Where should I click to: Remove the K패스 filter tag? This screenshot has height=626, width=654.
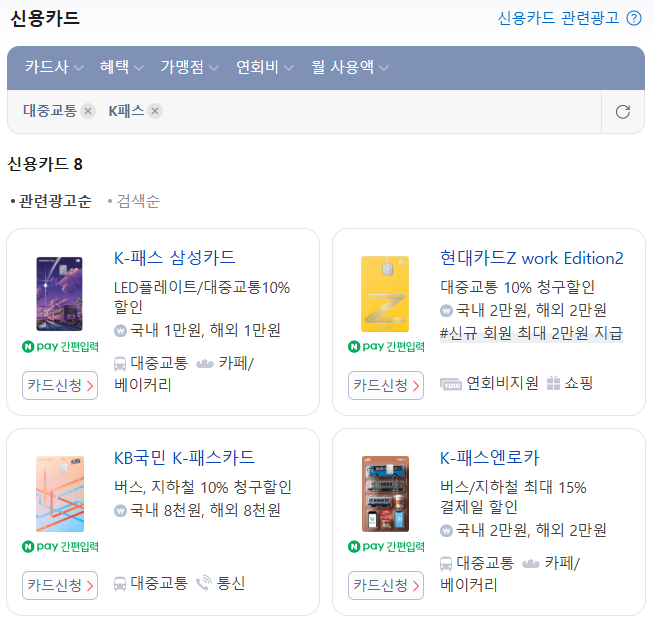click(155, 111)
